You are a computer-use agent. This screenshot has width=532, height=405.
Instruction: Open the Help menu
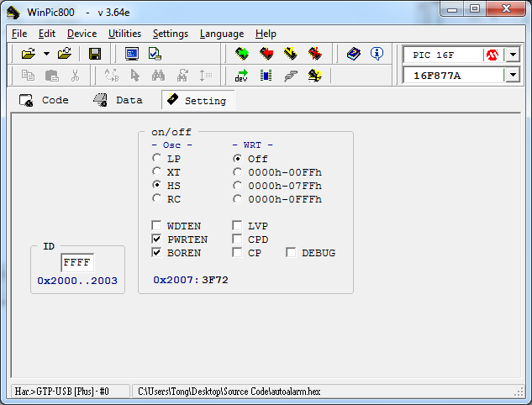[266, 34]
